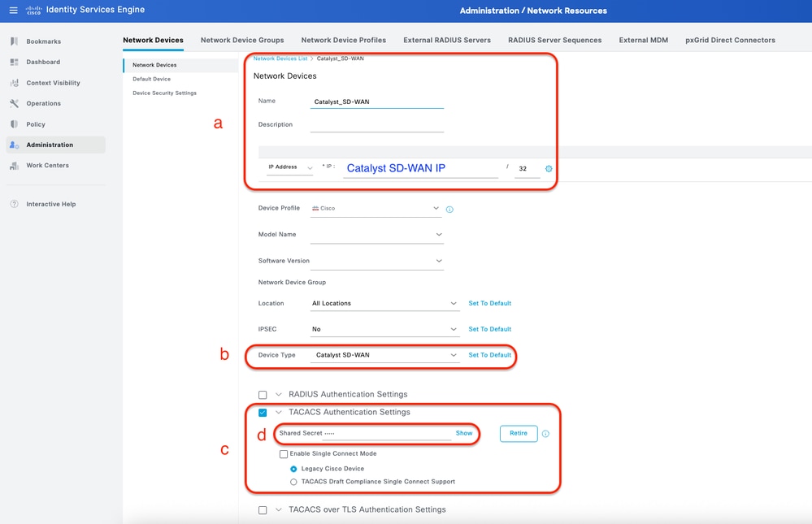Image resolution: width=812 pixels, height=524 pixels.
Task: Click the Description input field
Action: (x=377, y=125)
